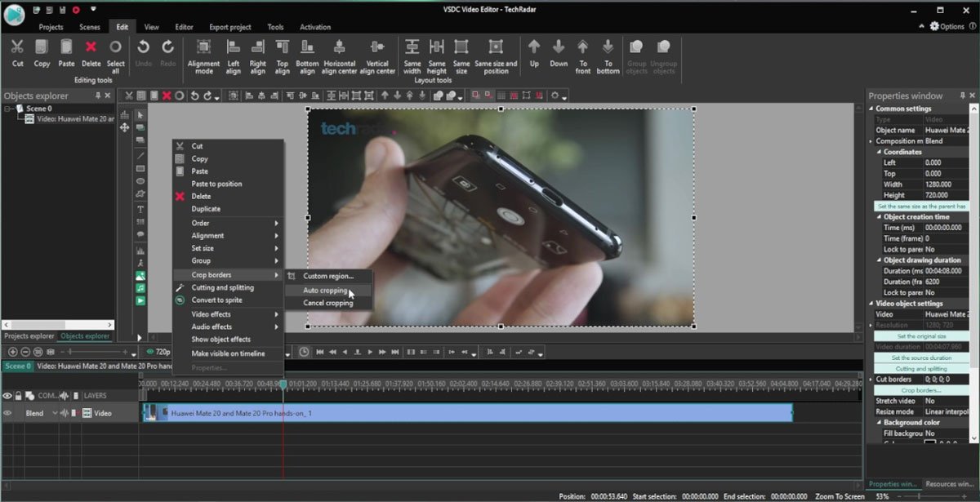Image resolution: width=980 pixels, height=502 pixels.
Task: Collapse Scene 0 tree node
Action: click(x=7, y=109)
